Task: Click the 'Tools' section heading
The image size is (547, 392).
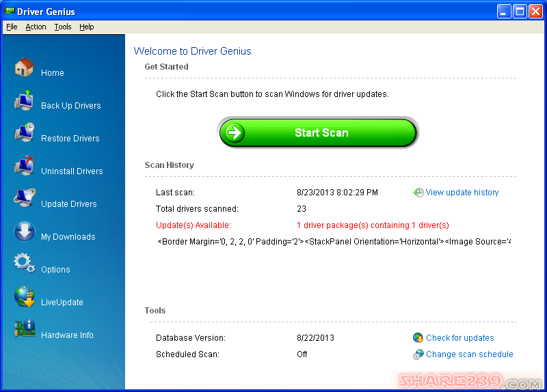Action: (x=155, y=311)
